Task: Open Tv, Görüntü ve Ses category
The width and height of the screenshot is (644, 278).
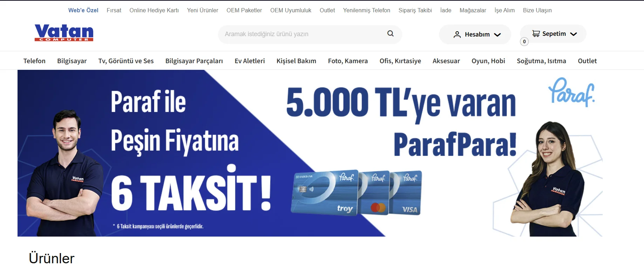Action: point(126,61)
